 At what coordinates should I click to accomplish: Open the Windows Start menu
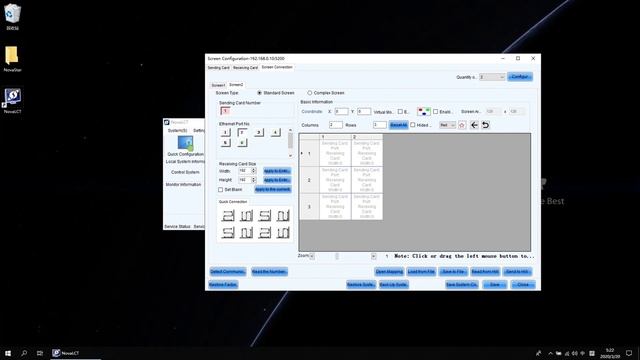click(x=8, y=353)
